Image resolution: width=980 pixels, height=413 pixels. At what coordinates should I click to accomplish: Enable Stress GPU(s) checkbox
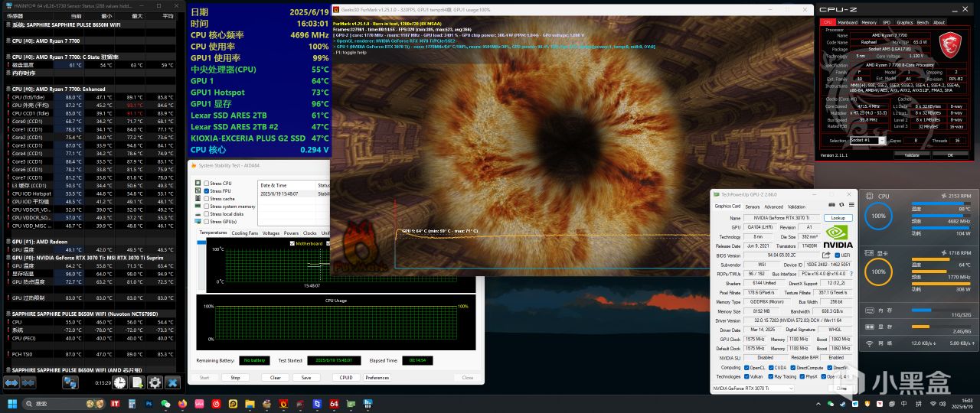(x=207, y=222)
